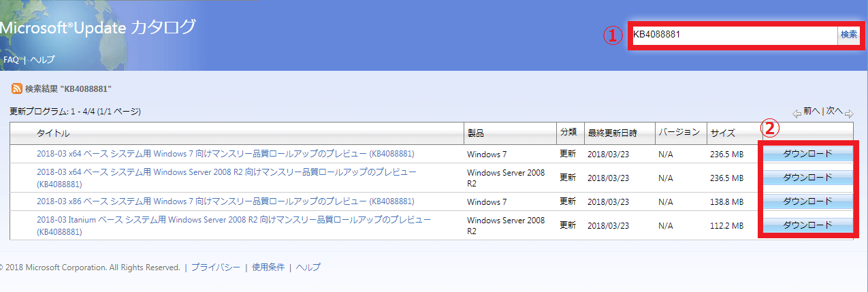Image resolution: width=868 pixels, height=292 pixels.
Task: Sort by the 分類 column header
Action: [x=568, y=133]
